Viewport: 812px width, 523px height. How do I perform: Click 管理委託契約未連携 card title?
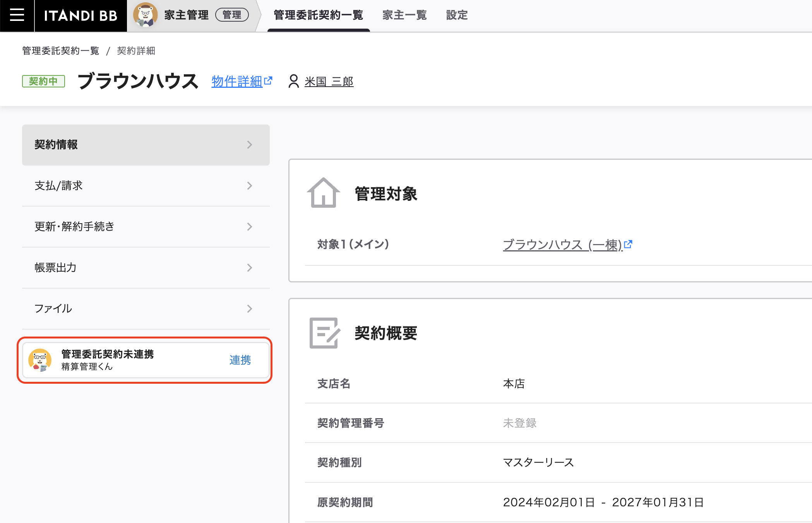(108, 354)
